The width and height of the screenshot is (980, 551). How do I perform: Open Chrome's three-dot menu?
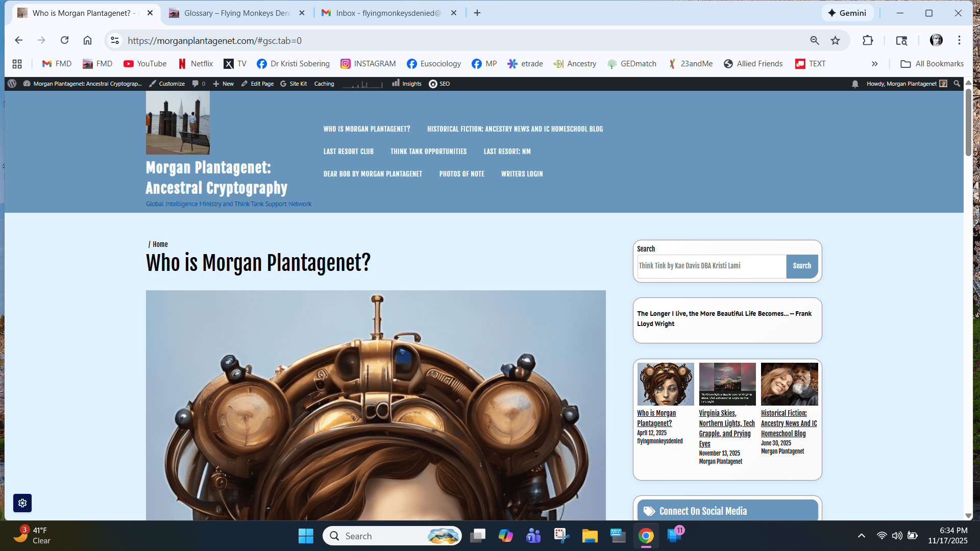(x=959, y=40)
